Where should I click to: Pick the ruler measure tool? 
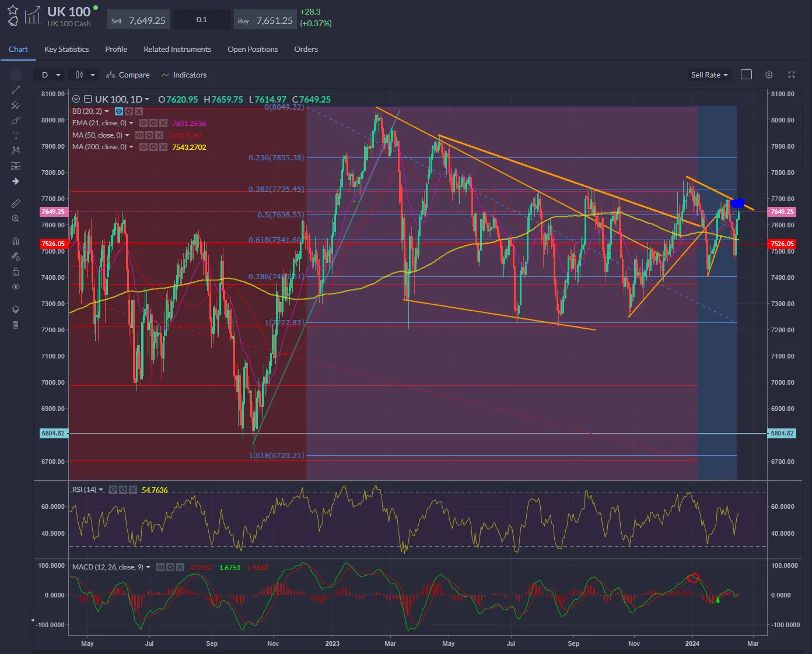click(16, 203)
